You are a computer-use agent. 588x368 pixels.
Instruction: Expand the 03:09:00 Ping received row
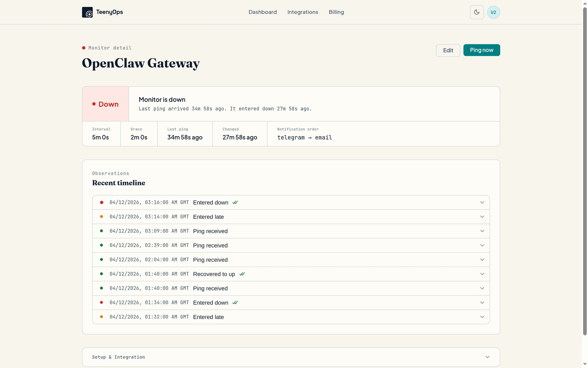(291, 231)
